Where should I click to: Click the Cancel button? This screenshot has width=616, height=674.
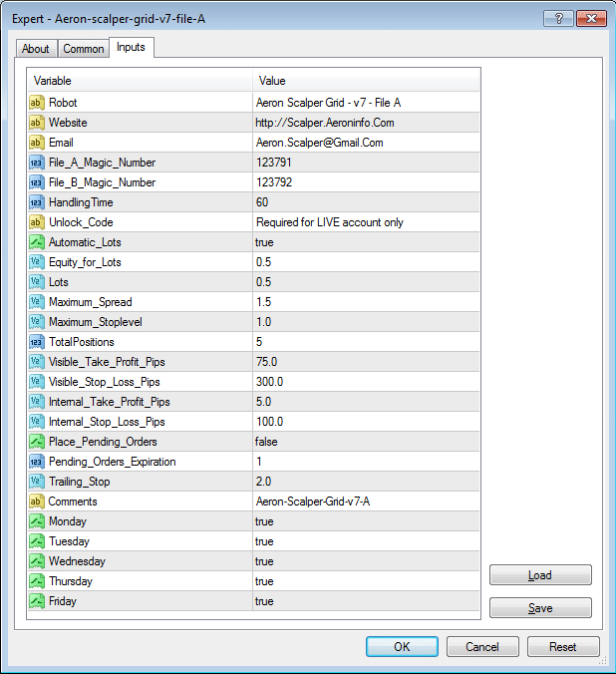pos(482,646)
